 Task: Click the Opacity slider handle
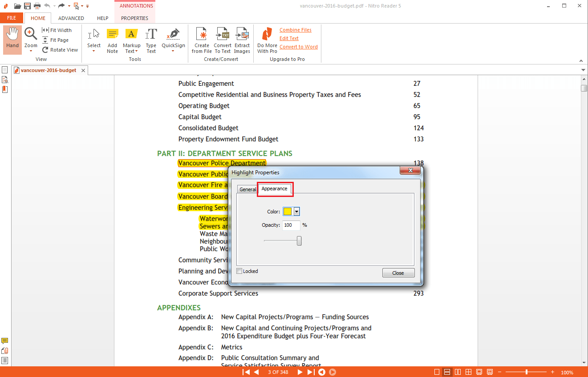(299, 241)
